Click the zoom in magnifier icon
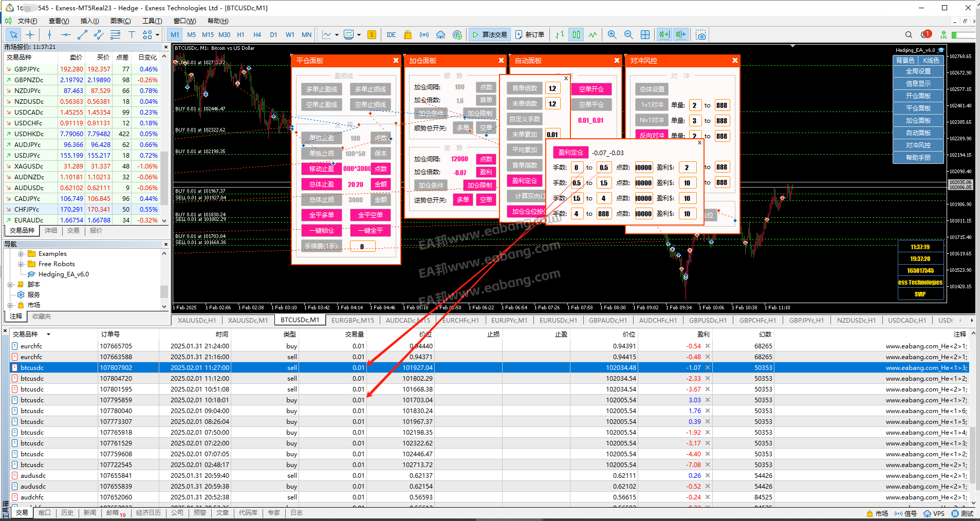Image resolution: width=980 pixels, height=521 pixels. coord(612,35)
